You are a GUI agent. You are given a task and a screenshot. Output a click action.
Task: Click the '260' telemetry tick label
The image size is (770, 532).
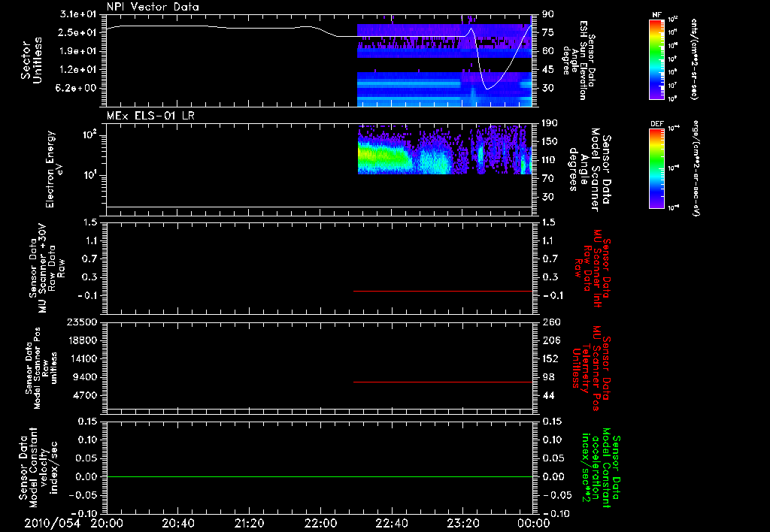point(551,322)
